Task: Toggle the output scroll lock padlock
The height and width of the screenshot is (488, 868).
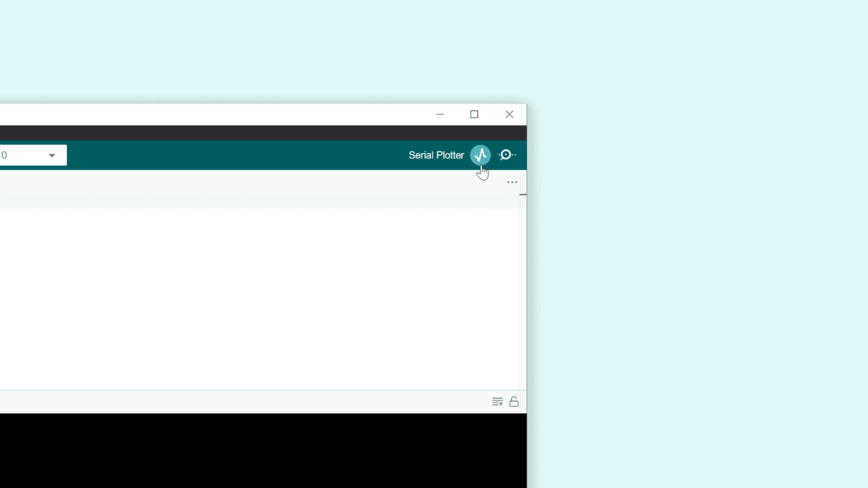Action: click(x=514, y=402)
